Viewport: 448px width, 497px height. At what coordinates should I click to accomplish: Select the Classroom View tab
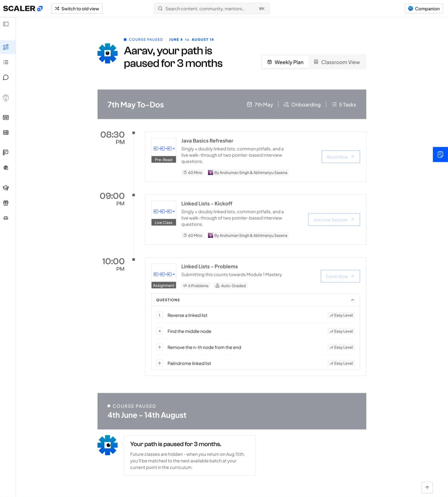tap(337, 62)
